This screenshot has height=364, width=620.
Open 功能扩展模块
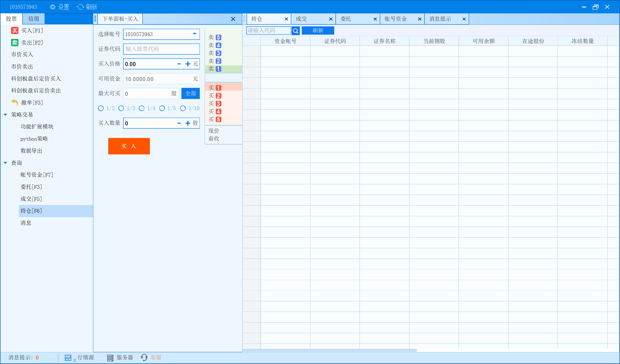tap(37, 126)
